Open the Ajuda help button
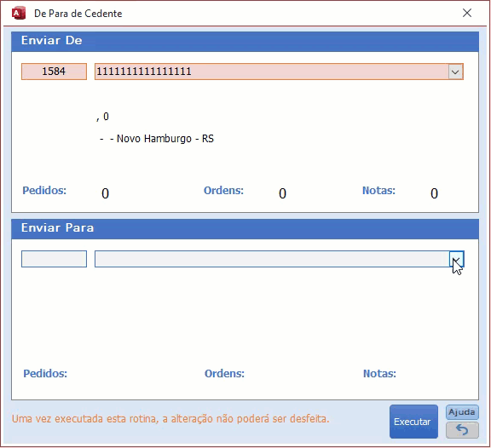This screenshot has height=448, width=491. coord(462,412)
